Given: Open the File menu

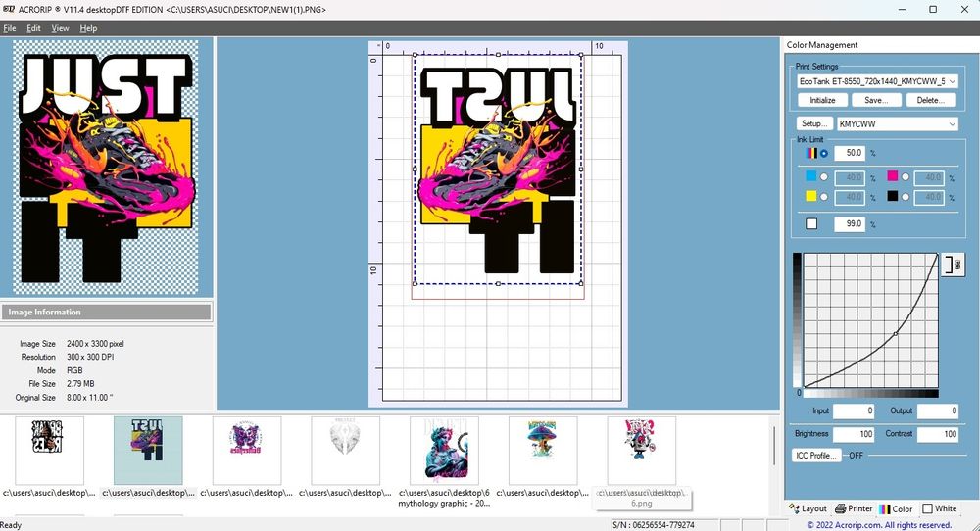Looking at the screenshot, I should click(x=10, y=28).
